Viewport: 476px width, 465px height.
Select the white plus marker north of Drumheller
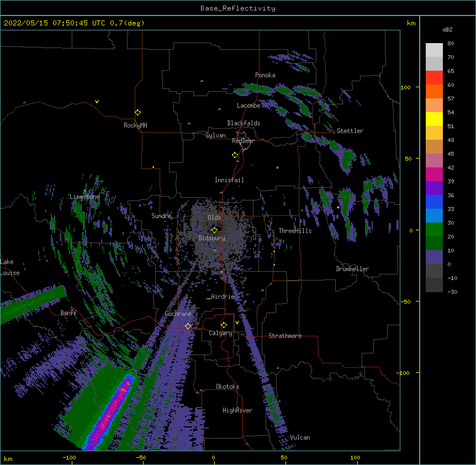338,207
